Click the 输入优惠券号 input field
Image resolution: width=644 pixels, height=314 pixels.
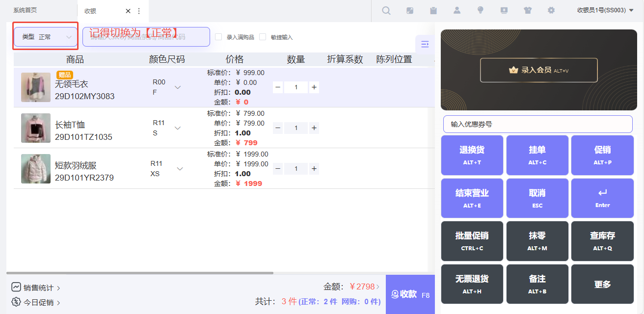click(x=537, y=124)
